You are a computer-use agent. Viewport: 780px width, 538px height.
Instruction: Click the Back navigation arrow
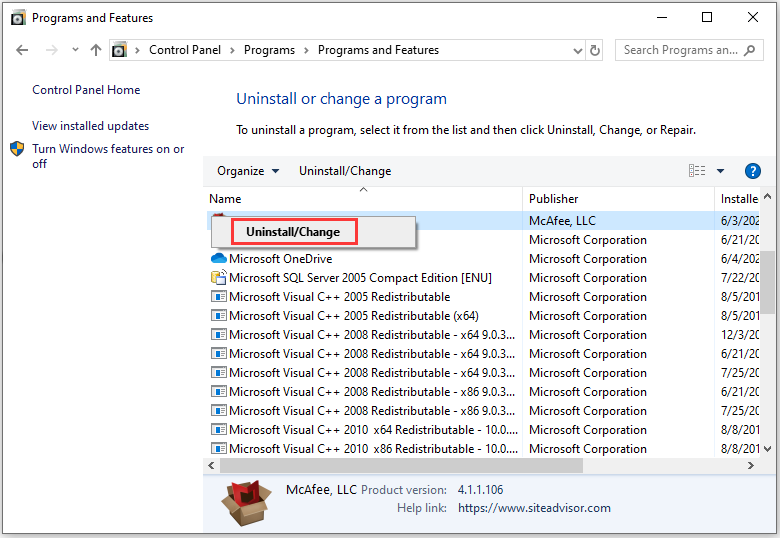click(x=22, y=50)
